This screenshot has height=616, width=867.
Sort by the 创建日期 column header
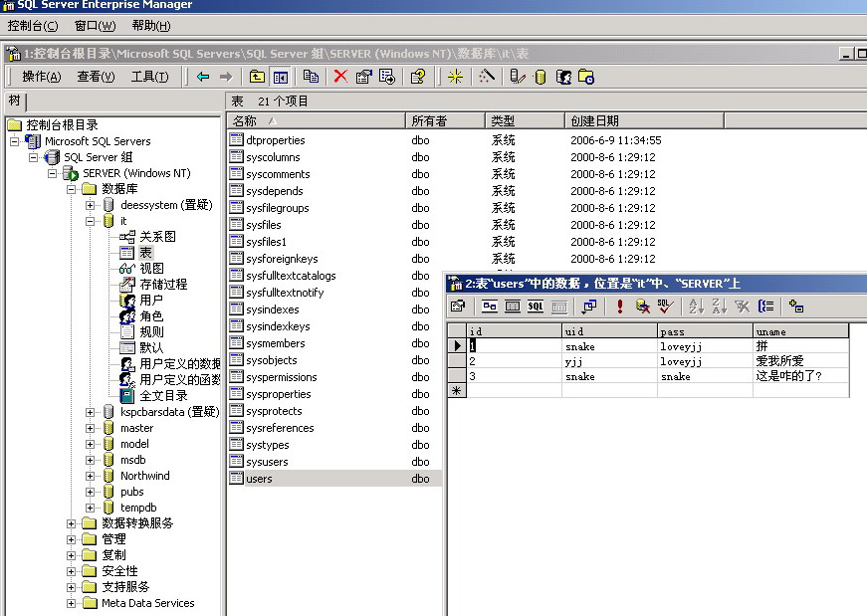644,120
